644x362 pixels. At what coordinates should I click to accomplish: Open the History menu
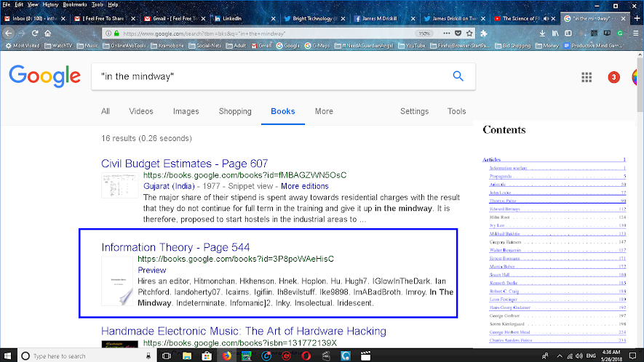(50, 4)
